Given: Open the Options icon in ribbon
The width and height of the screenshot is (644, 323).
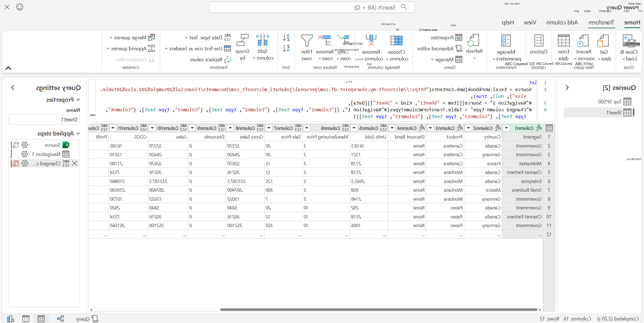Looking at the screenshot, I should 539,41.
